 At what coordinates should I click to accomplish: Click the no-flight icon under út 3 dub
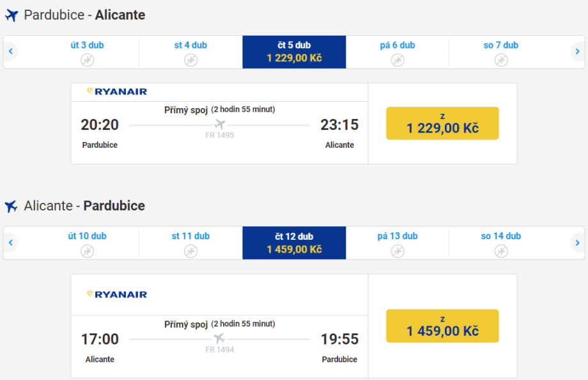88,60
